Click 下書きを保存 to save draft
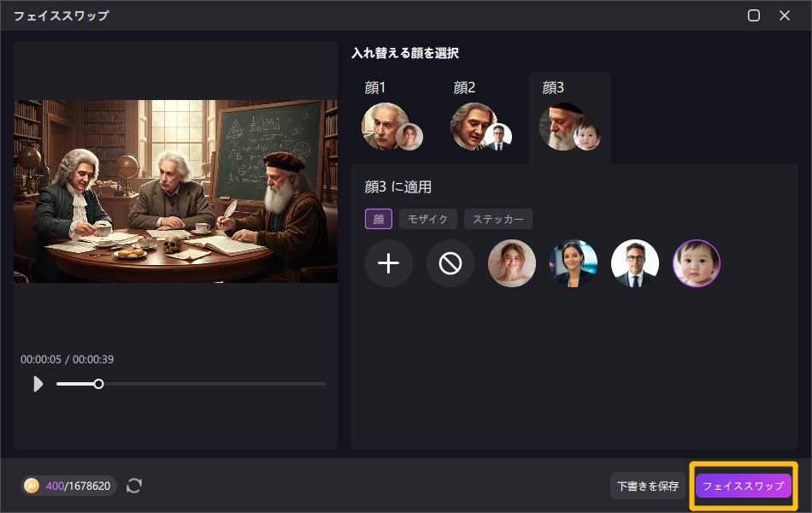This screenshot has width=812, height=513. point(647,486)
